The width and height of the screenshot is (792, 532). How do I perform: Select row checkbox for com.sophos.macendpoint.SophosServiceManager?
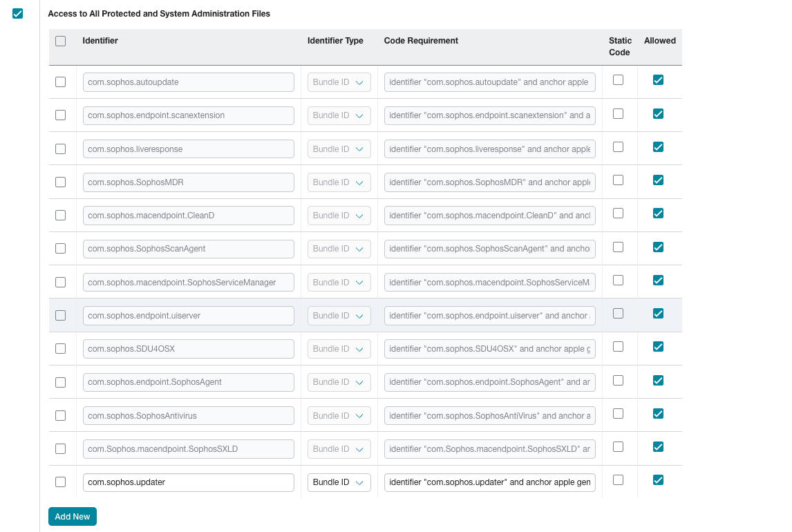point(61,282)
